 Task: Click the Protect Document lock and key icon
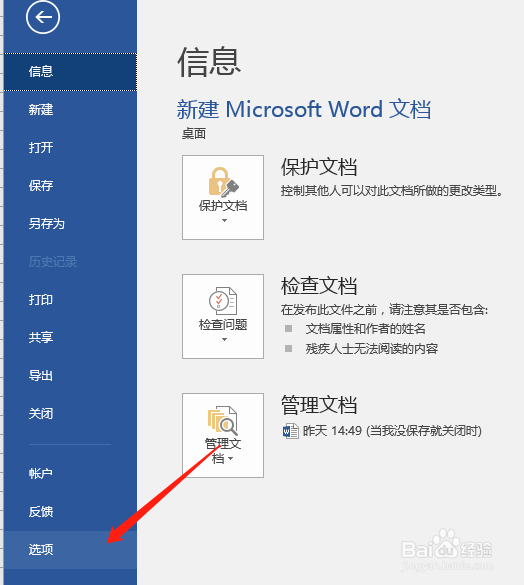pos(223,182)
